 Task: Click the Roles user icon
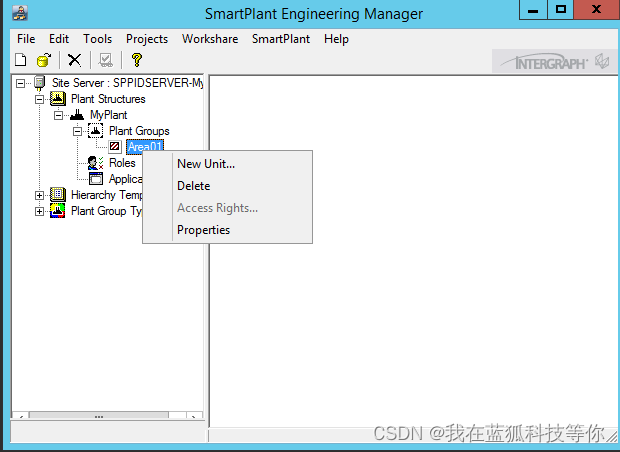95,163
